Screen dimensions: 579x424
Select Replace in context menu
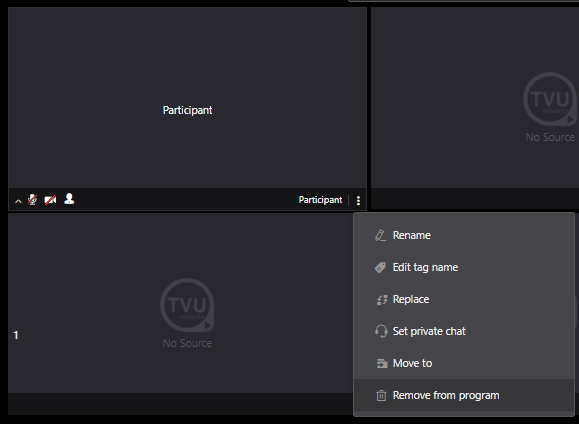[x=464, y=299]
